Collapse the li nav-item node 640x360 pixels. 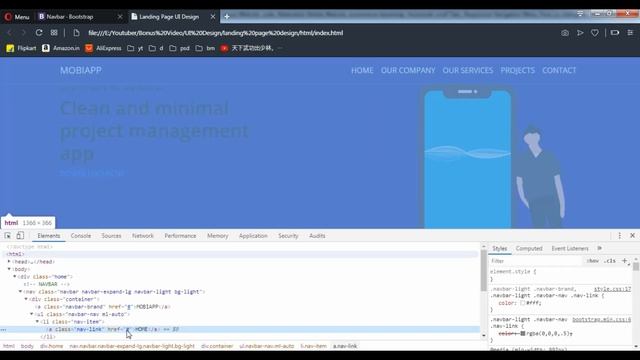pos(38,322)
